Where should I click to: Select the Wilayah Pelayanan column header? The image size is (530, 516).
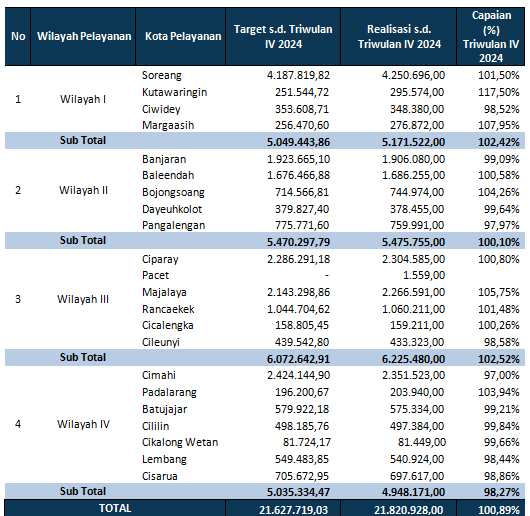(x=83, y=36)
